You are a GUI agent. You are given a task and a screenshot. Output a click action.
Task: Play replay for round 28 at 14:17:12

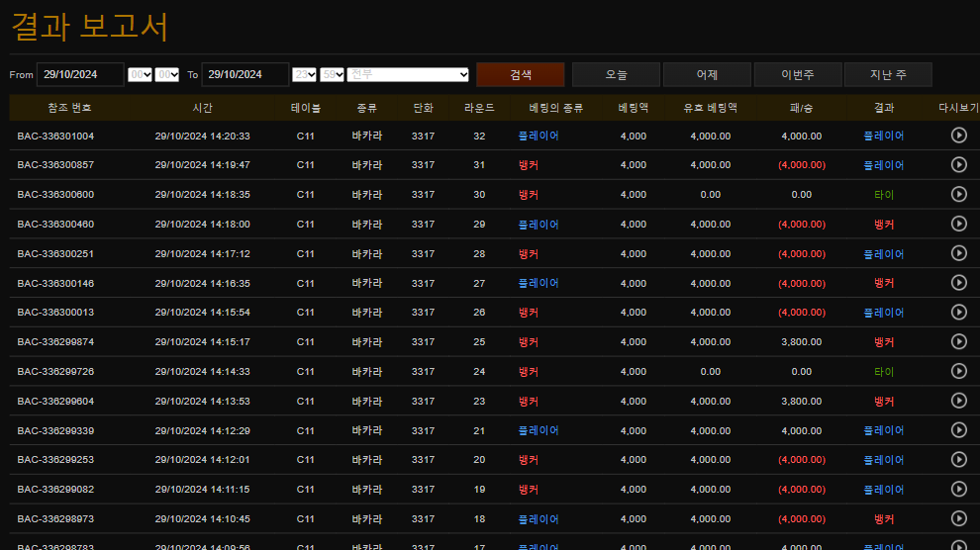958,254
